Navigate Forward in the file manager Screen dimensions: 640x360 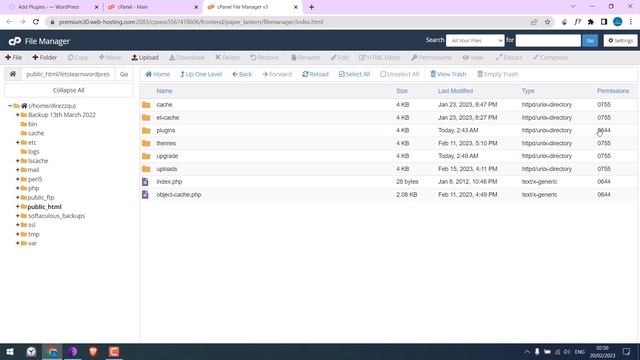tap(277, 74)
